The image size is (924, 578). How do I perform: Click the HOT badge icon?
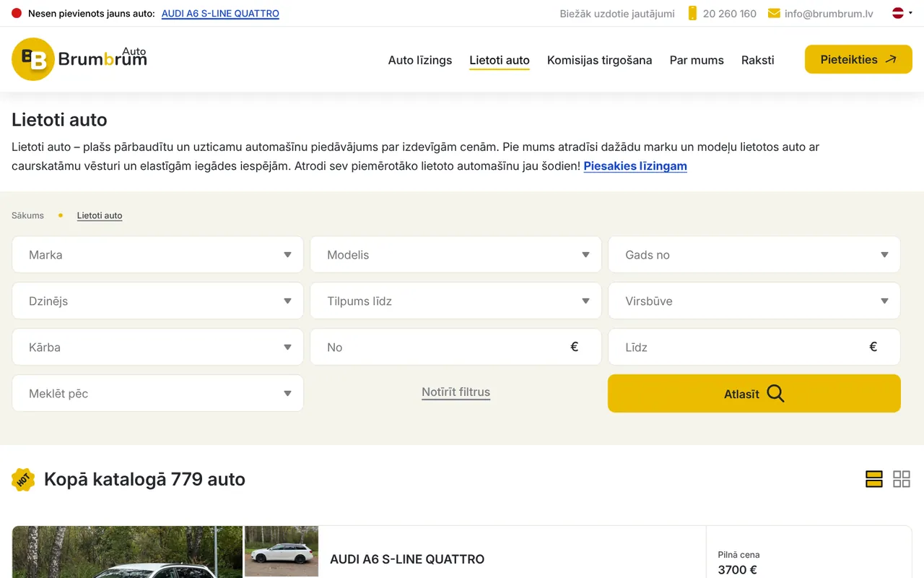pyautogui.click(x=23, y=479)
